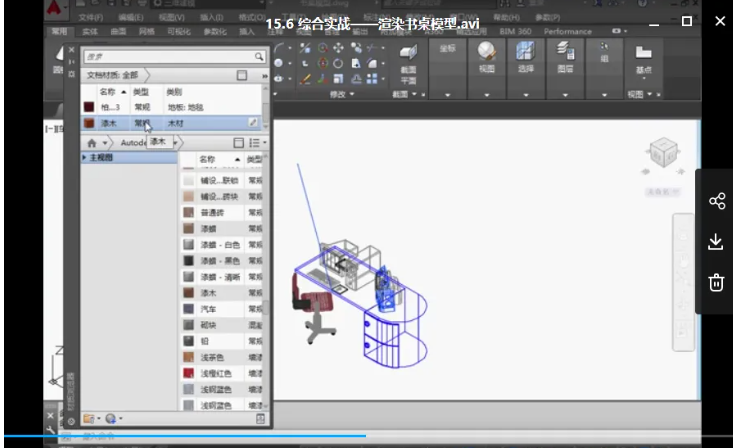The height and width of the screenshot is (448, 733).
Task: Click the 类别 column header
Action: click(174, 92)
